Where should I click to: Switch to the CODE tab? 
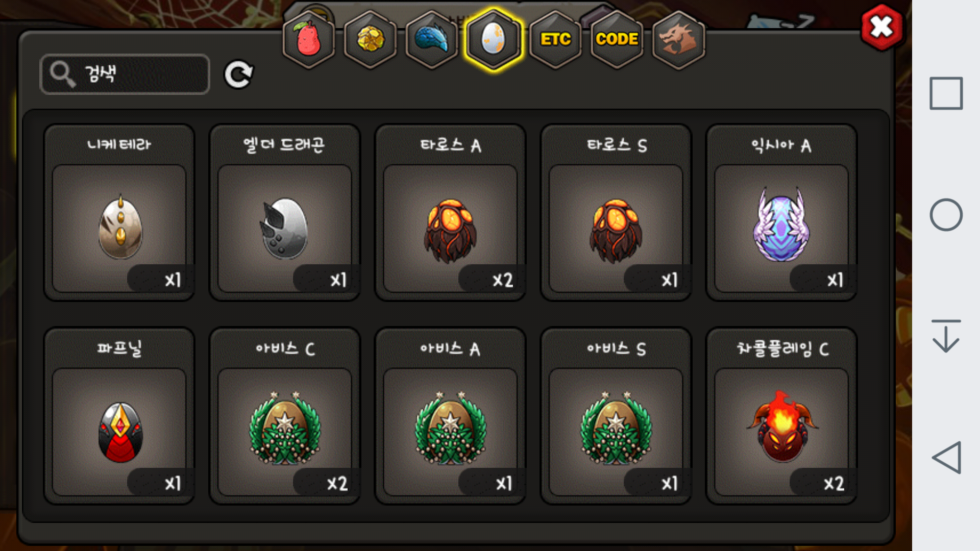(617, 39)
